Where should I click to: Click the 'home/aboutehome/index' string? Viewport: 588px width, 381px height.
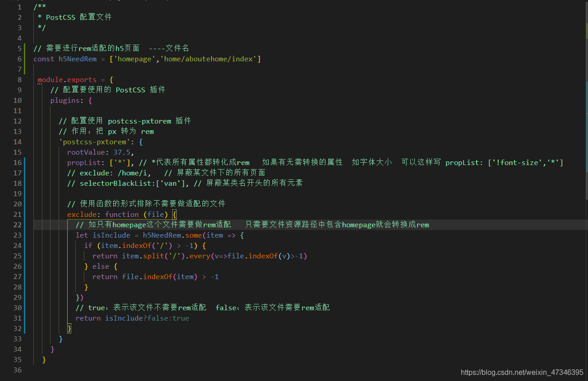pyautogui.click(x=209, y=59)
